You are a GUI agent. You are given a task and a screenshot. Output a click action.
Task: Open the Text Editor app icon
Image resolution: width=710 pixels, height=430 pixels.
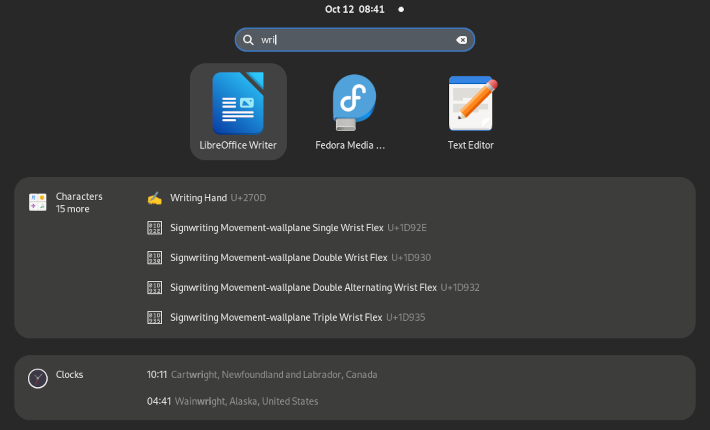point(470,103)
